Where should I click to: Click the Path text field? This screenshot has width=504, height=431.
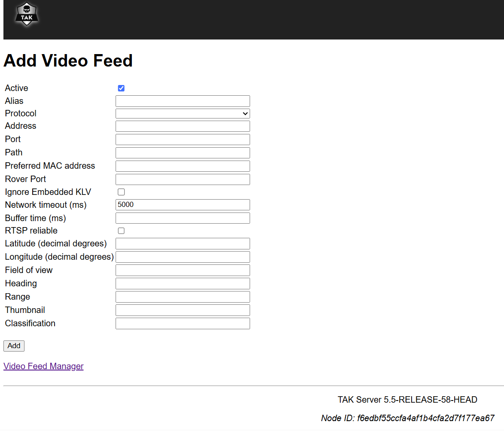tap(183, 153)
